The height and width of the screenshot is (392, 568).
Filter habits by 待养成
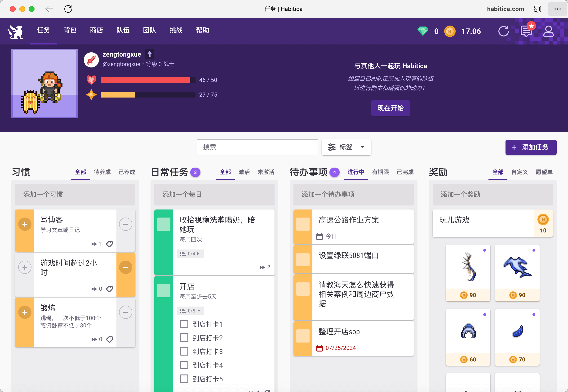coord(102,172)
